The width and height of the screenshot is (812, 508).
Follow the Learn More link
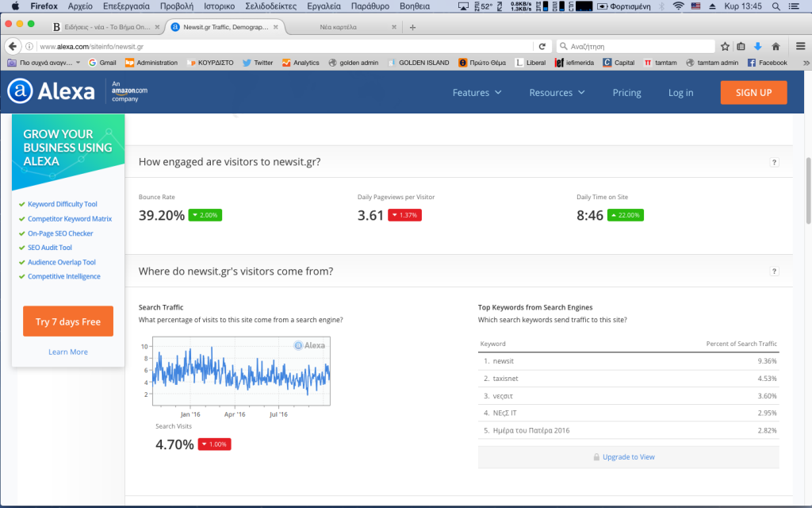(68, 352)
